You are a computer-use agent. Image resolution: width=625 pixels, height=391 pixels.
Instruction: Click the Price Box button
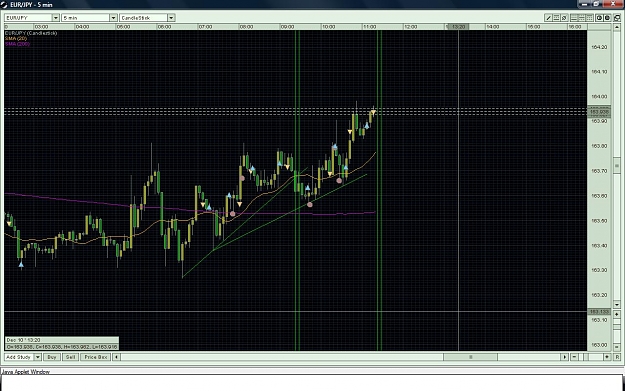point(96,357)
